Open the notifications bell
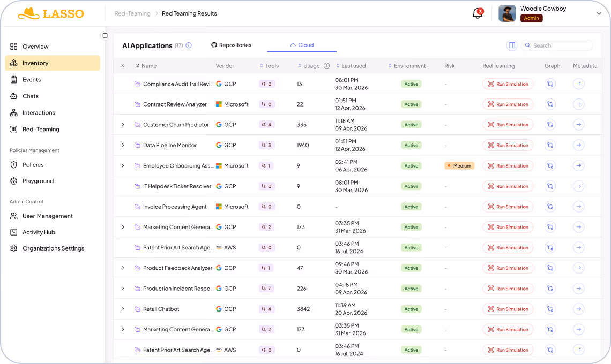This screenshot has width=611, height=364. pyautogui.click(x=478, y=13)
